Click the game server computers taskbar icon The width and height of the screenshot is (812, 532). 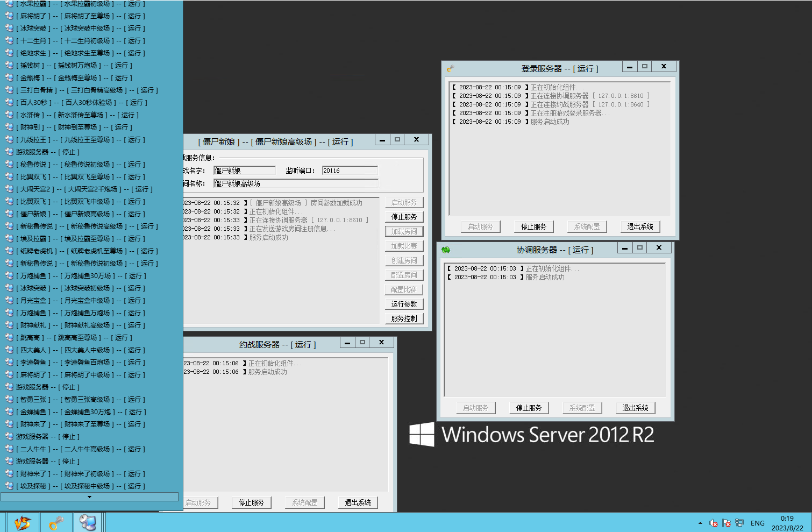88,522
